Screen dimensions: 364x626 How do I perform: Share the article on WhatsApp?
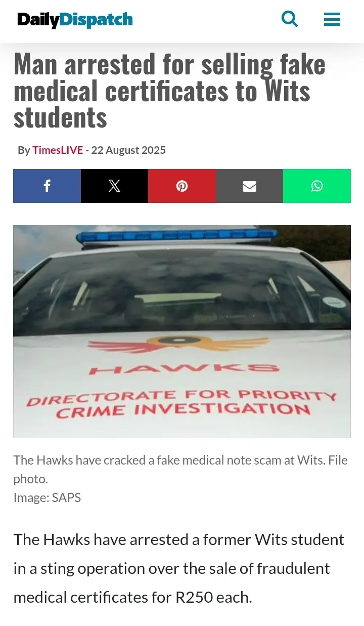pos(317,186)
